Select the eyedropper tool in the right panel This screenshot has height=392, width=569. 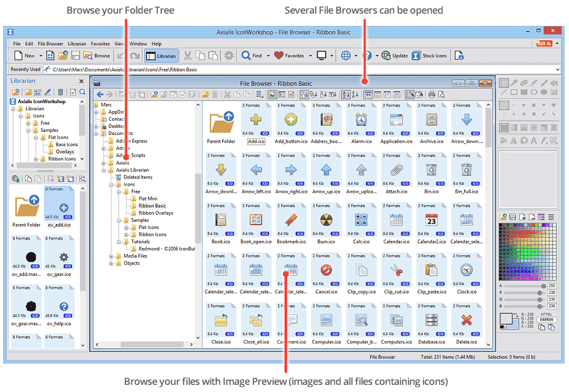[x=514, y=82]
